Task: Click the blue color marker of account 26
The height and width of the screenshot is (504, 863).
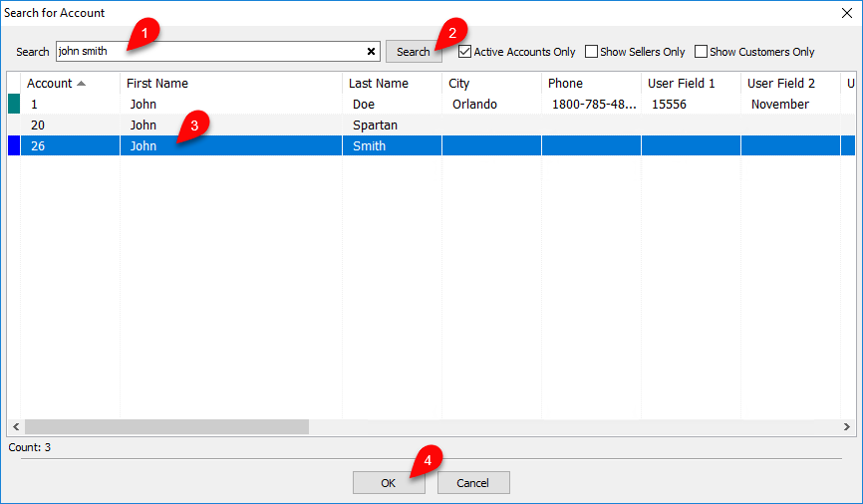Action: click(x=14, y=145)
